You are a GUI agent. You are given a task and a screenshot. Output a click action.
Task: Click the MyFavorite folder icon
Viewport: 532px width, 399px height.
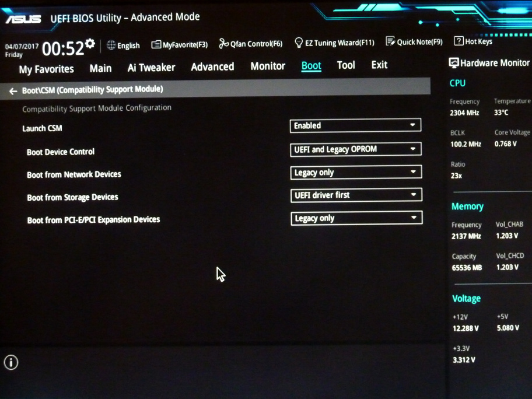[x=156, y=44]
